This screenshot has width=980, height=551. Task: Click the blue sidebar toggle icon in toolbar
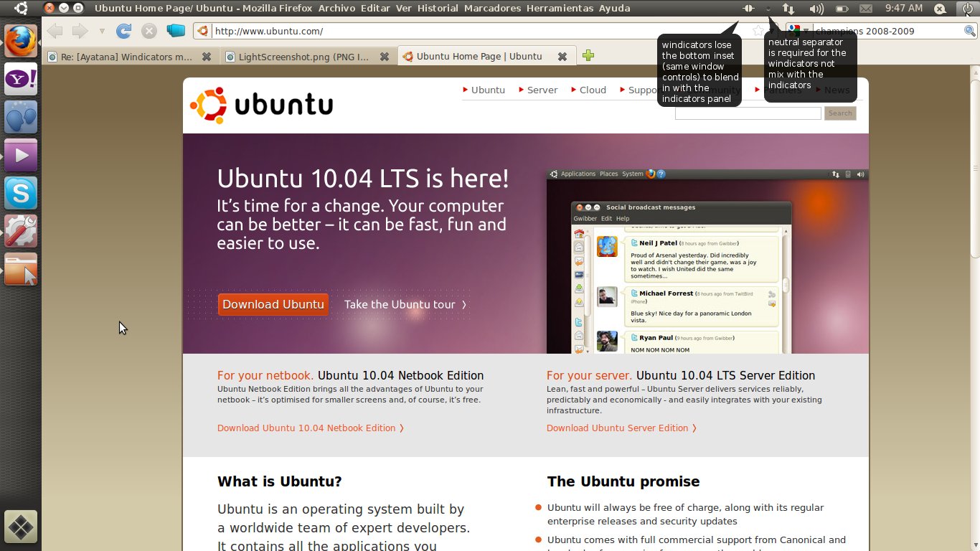tap(175, 31)
